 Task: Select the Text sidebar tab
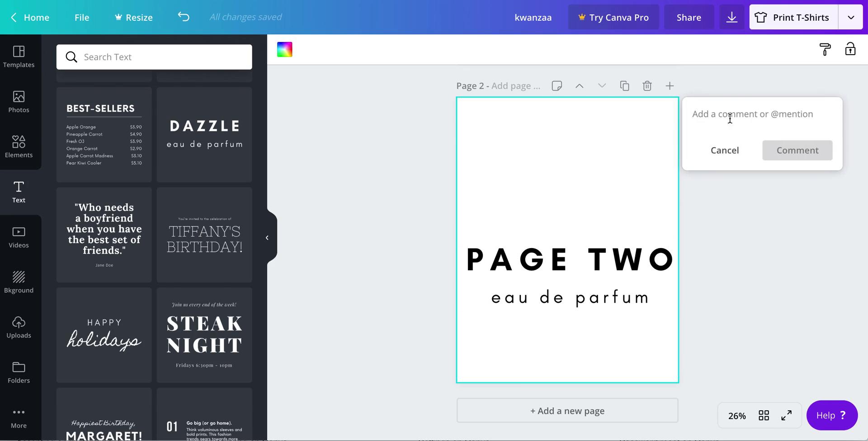[x=19, y=192]
